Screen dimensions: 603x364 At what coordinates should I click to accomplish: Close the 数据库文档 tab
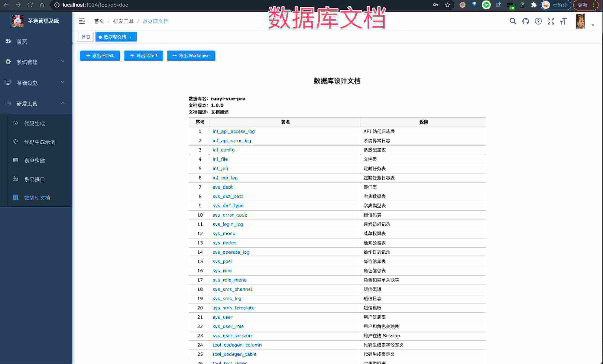pos(131,37)
